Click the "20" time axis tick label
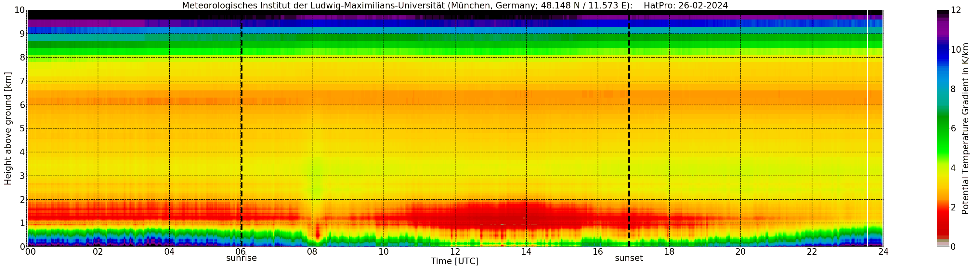The height and width of the screenshot is (268, 980). tap(740, 252)
